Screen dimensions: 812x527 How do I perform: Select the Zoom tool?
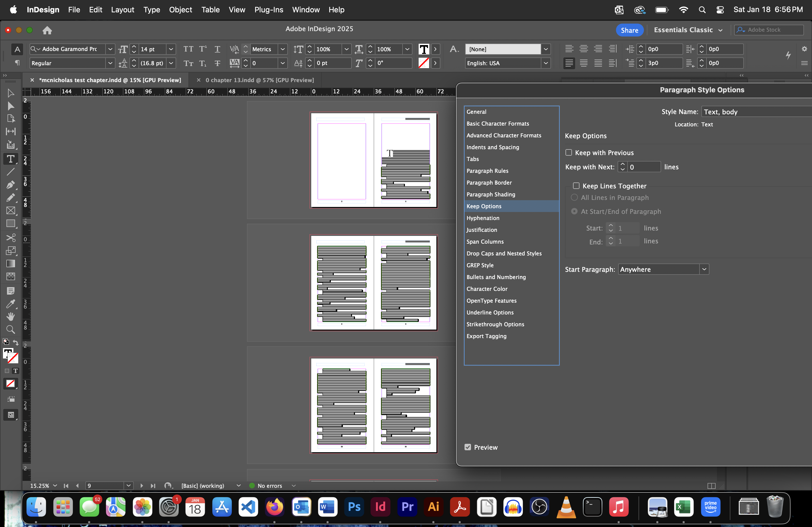coord(10,329)
